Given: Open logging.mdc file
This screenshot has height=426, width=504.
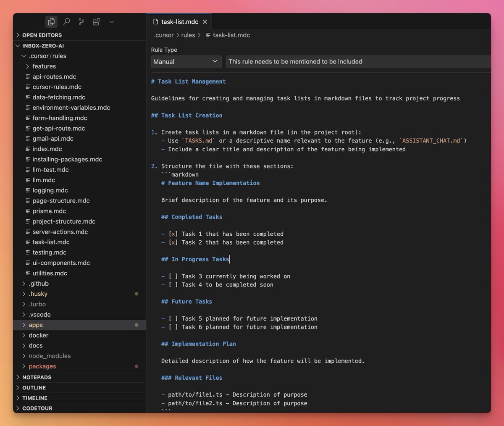Looking at the screenshot, I should pyautogui.click(x=80, y=190).
